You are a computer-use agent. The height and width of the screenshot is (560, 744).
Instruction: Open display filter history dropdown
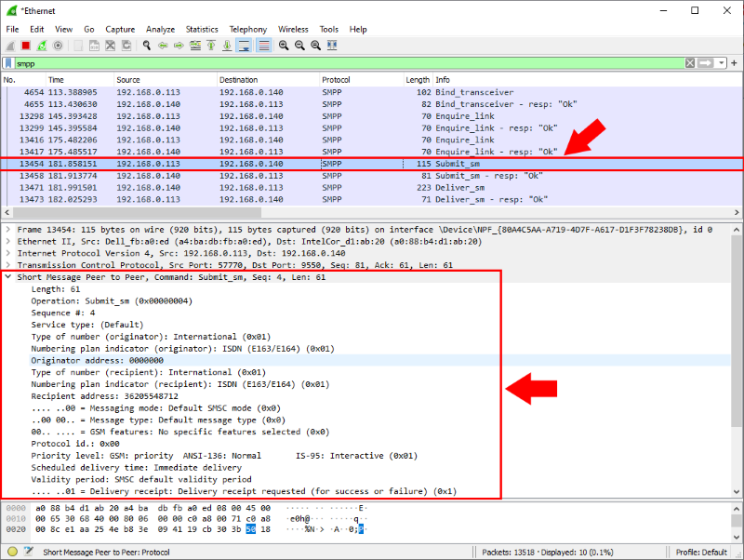pyautogui.click(x=722, y=63)
